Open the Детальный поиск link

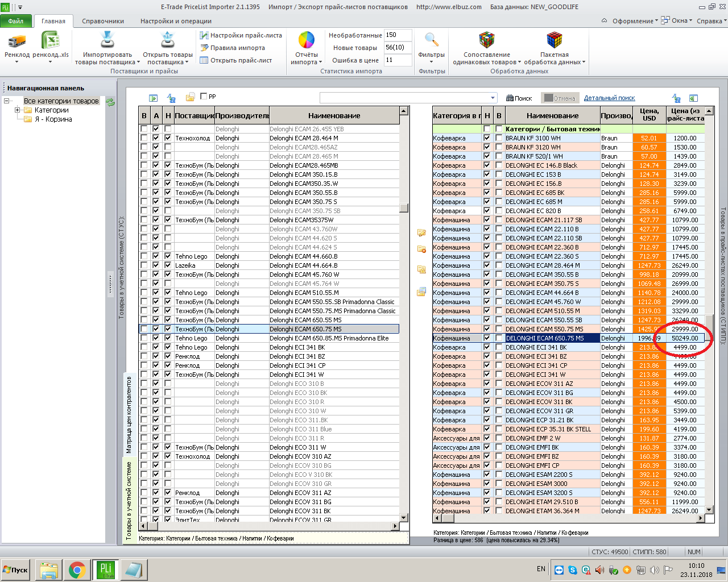point(609,98)
